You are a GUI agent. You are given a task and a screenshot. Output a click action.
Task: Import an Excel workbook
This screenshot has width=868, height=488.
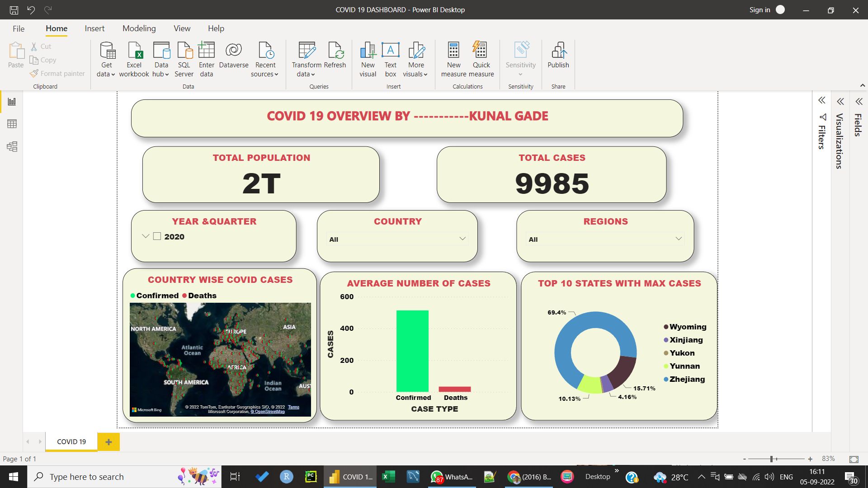tap(134, 59)
